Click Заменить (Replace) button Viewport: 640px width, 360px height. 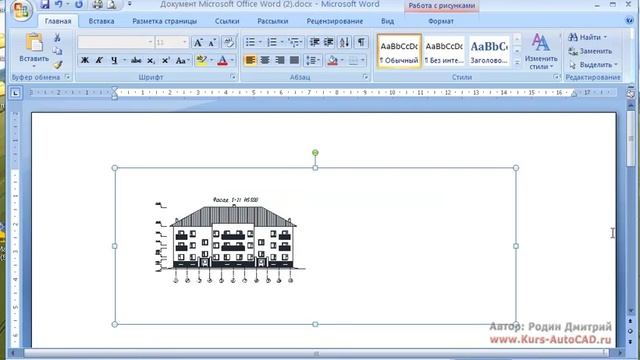(590, 51)
